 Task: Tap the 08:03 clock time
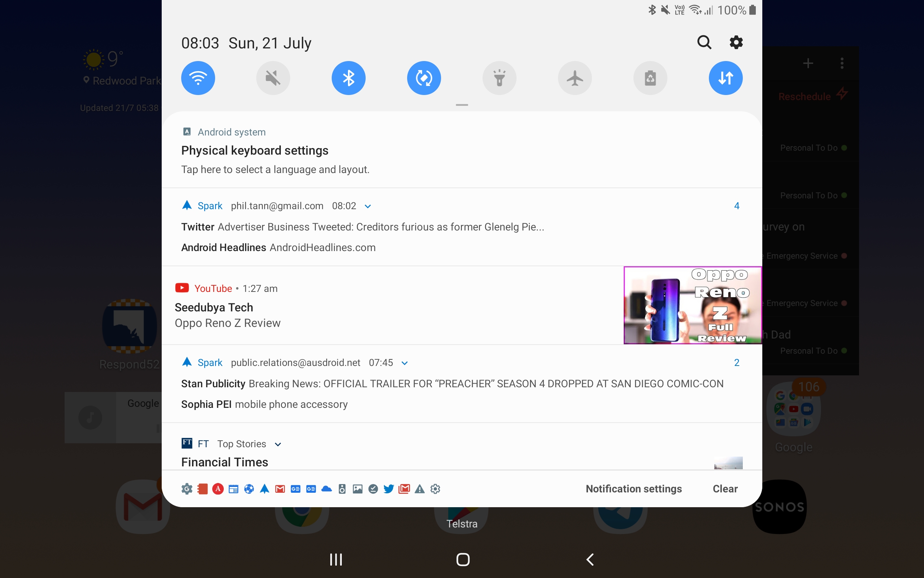pos(200,43)
